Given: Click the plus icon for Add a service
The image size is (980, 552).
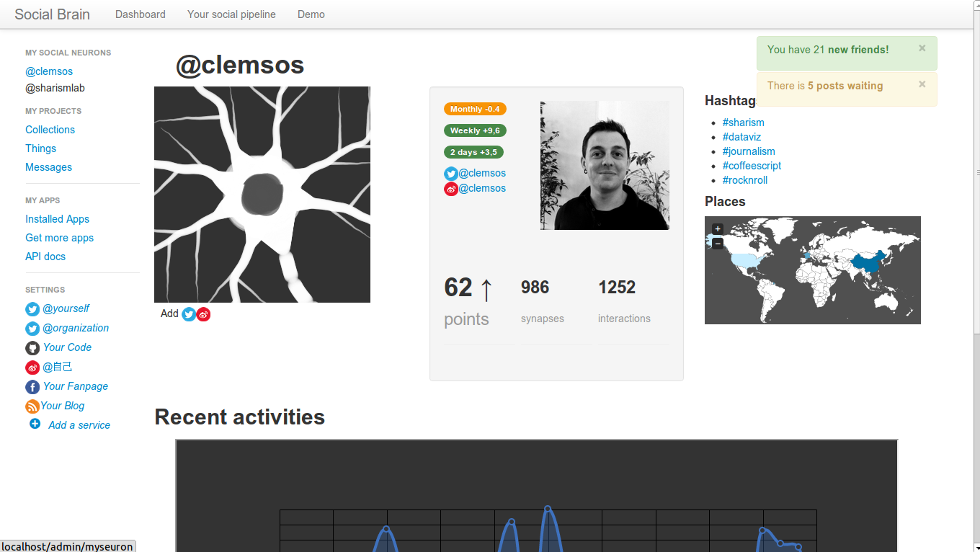Looking at the screenshot, I should tap(35, 424).
